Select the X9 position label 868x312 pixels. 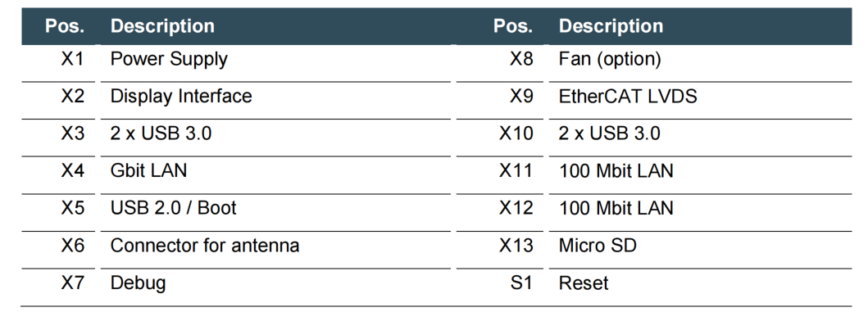pyautogui.click(x=521, y=97)
